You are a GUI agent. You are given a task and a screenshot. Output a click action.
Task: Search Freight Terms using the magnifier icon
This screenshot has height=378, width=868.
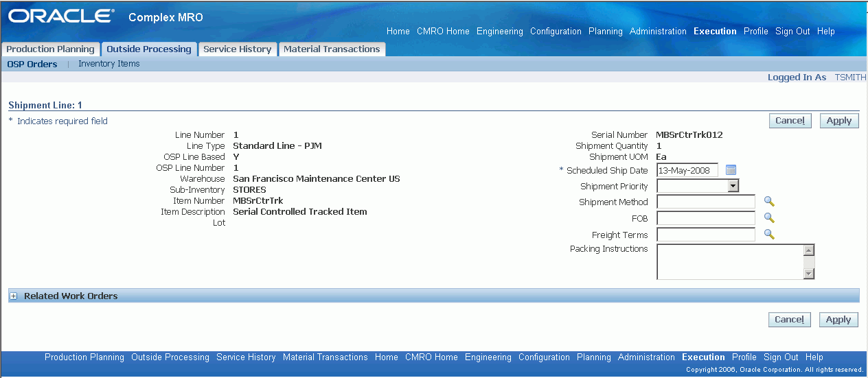[769, 235]
